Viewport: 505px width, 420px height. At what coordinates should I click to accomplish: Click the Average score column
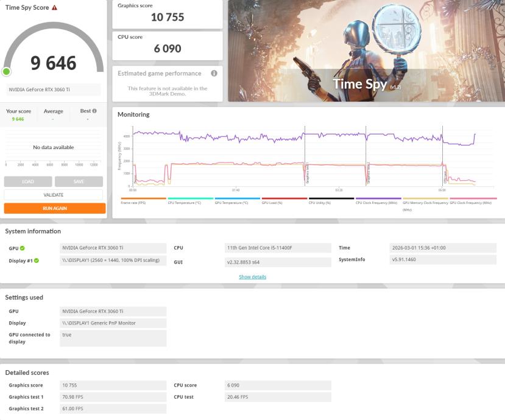click(54, 114)
